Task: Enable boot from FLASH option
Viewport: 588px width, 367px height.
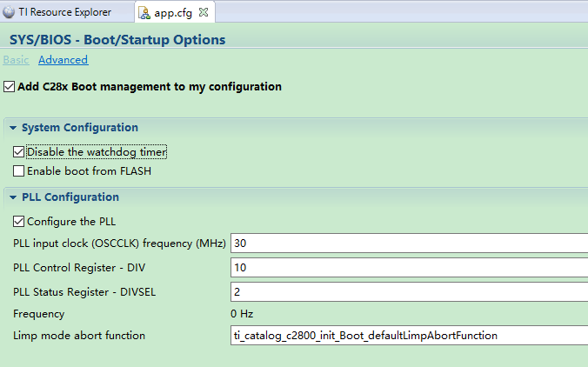Action: coord(19,171)
